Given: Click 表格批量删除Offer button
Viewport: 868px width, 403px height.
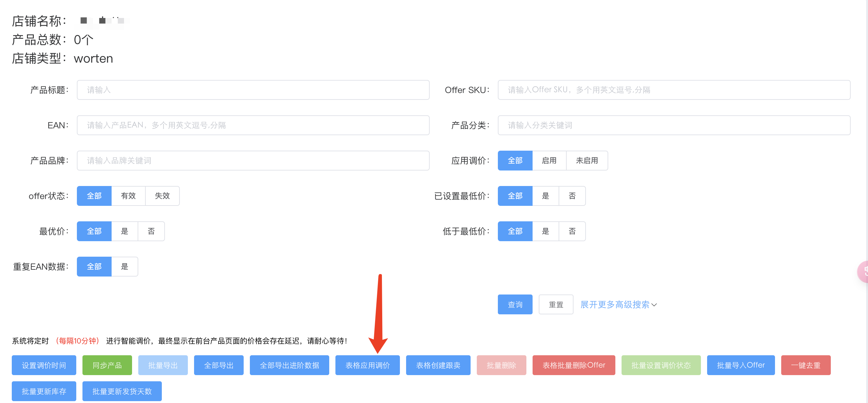Looking at the screenshot, I should point(574,365).
